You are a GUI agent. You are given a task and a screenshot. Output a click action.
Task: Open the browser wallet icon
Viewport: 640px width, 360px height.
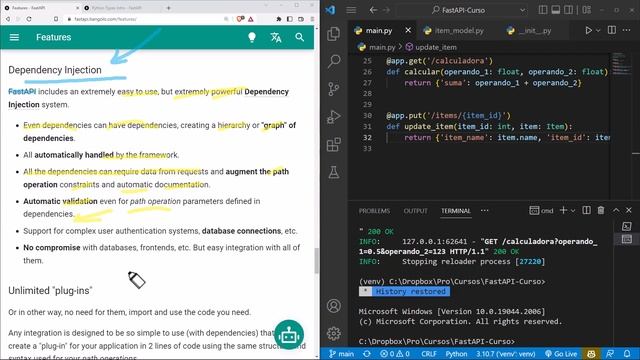coord(301,19)
